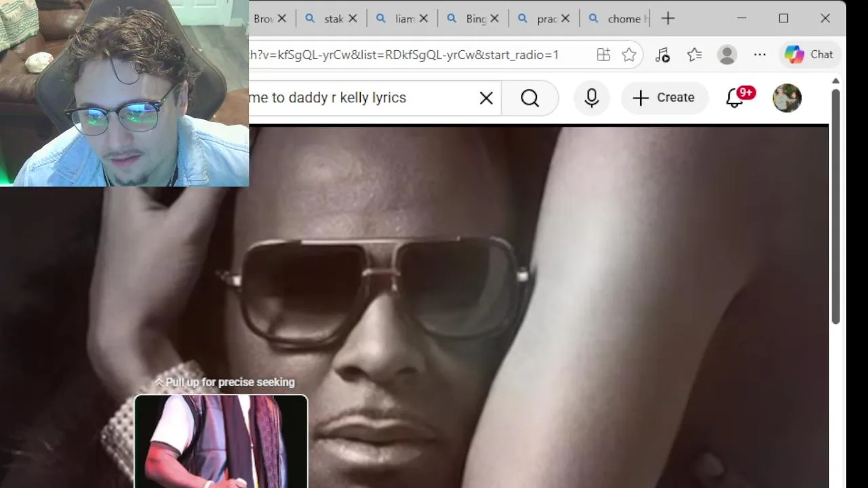Switch to the "liam" browser tab
This screenshot has height=488, width=868.
click(x=403, y=19)
